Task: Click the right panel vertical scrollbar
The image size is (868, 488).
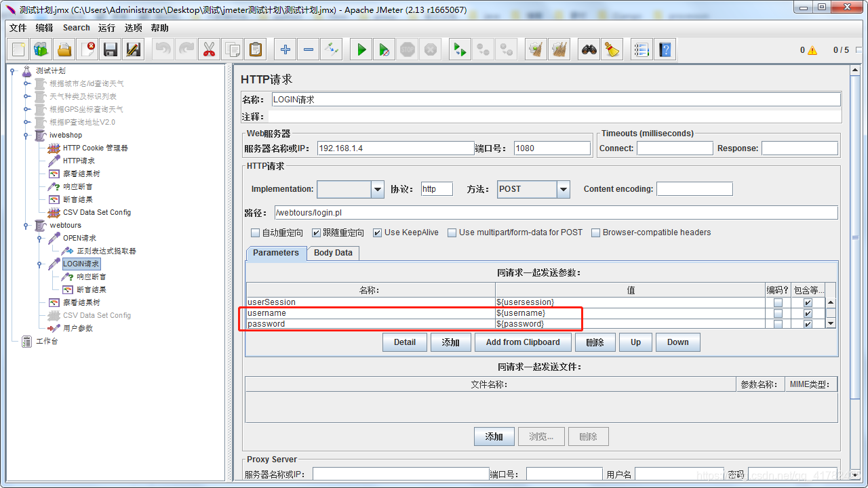Action: click(855, 237)
